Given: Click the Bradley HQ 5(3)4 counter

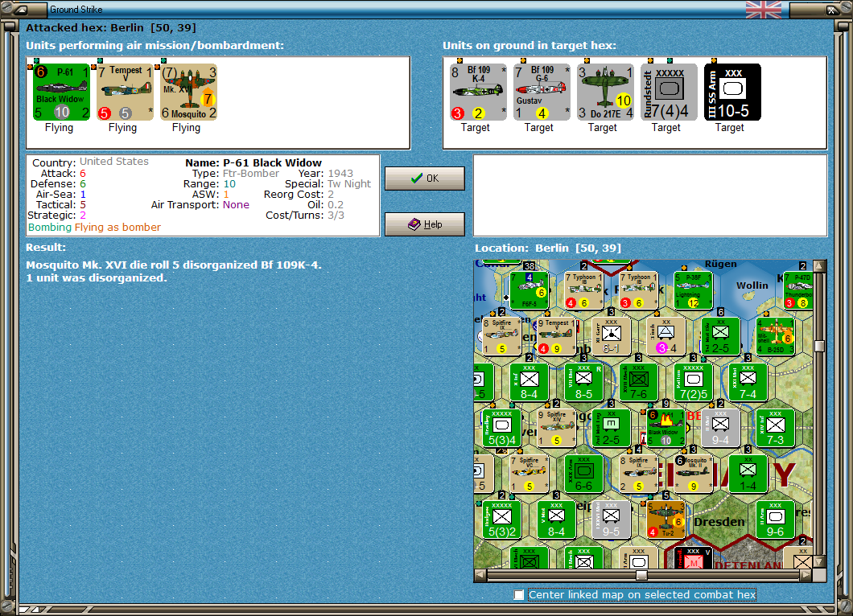Looking at the screenshot, I should [x=502, y=428].
